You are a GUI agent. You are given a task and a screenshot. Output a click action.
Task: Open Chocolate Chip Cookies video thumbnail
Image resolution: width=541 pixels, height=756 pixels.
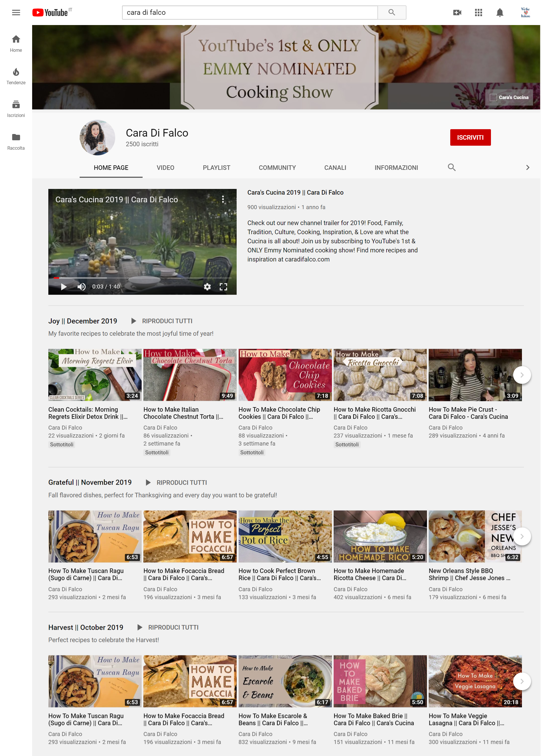285,375
